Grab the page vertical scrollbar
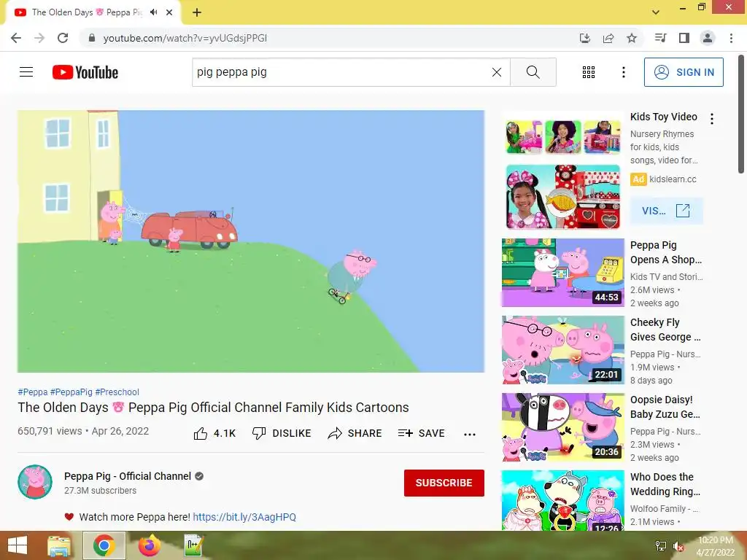Screen dimensions: 747x560 741,114
